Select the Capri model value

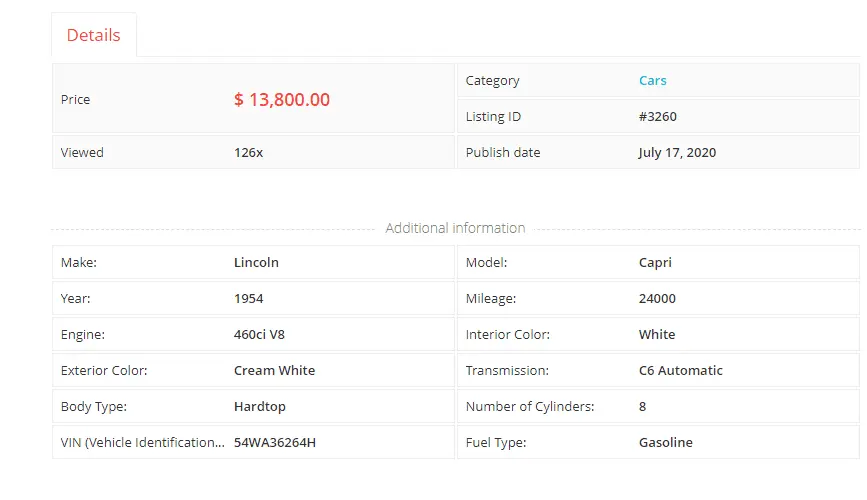[655, 263]
